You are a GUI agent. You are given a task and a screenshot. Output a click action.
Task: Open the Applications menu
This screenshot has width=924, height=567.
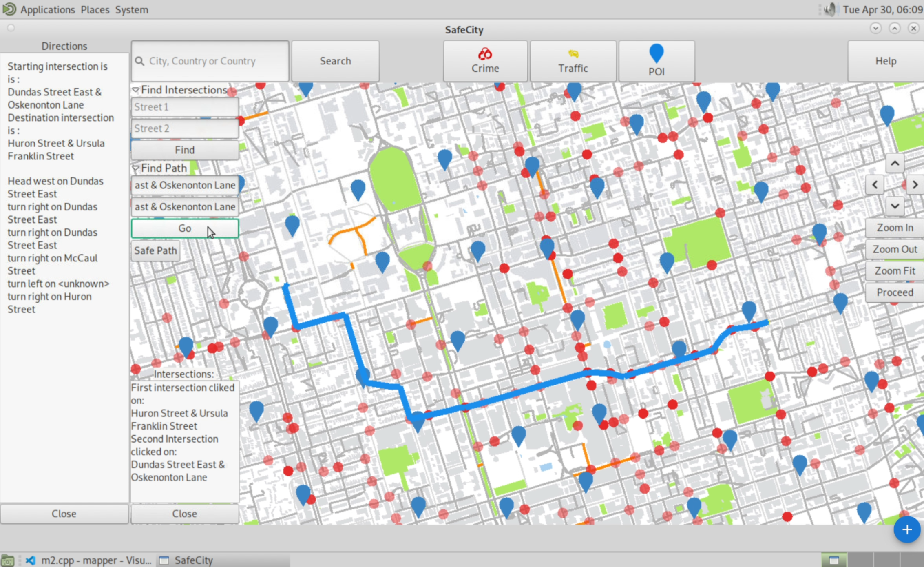coord(48,9)
